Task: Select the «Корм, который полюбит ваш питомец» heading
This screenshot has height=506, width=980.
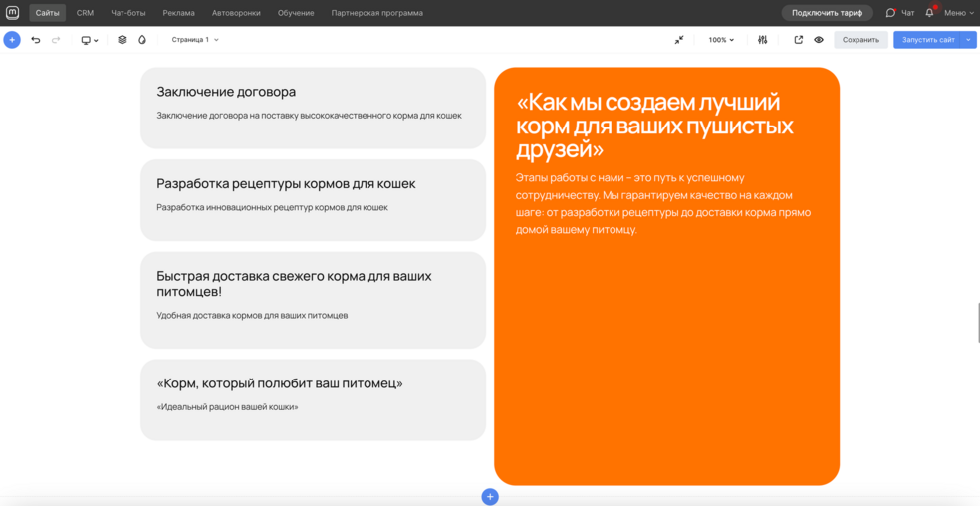Action: [x=280, y=383]
